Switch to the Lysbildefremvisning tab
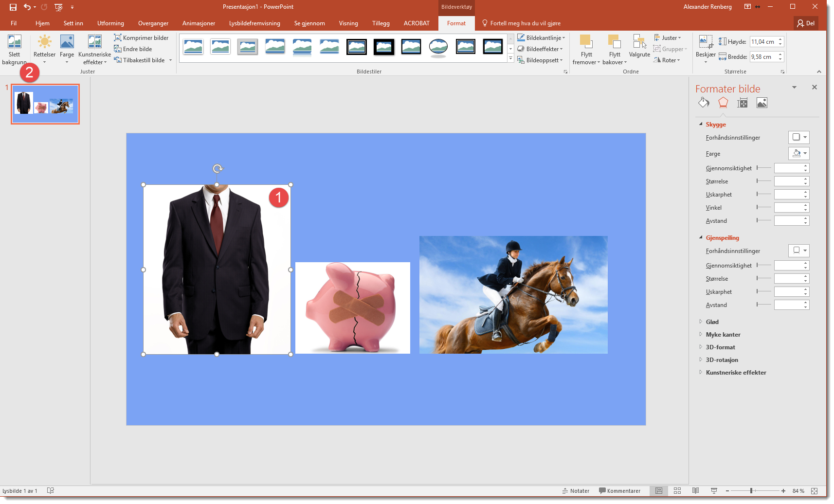Screen dimensions: 834x504 [254, 23]
